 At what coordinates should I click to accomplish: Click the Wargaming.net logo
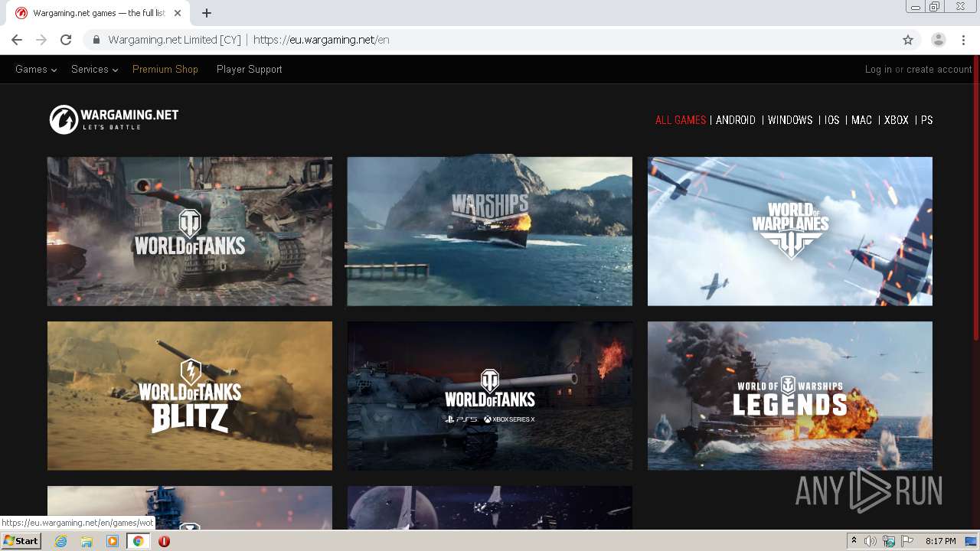point(114,119)
